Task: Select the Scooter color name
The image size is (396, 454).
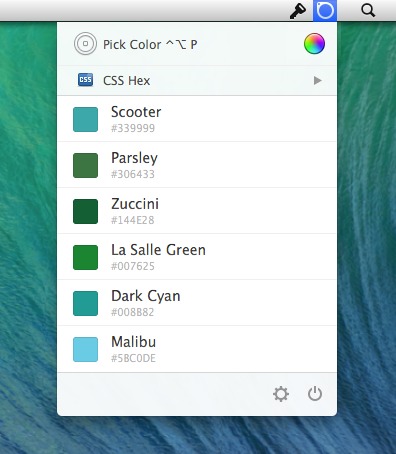Action: pyautogui.click(x=136, y=112)
